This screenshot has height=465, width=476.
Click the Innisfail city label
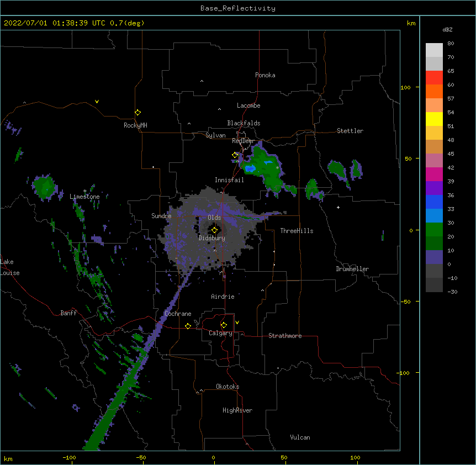(229, 180)
